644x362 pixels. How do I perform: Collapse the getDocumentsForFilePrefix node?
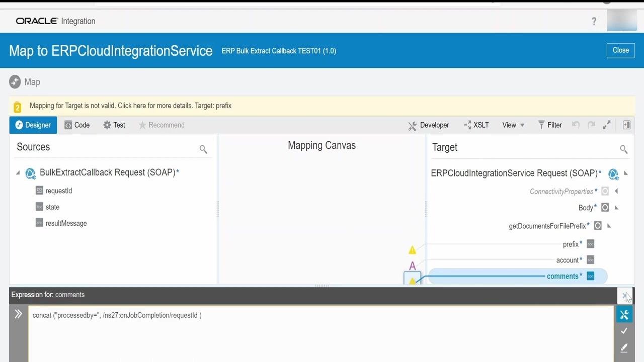(609, 226)
